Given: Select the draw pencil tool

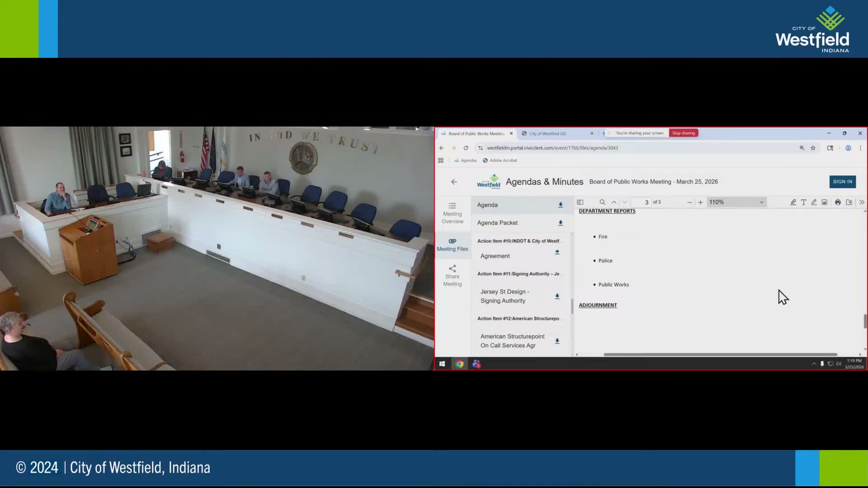Looking at the screenshot, I should (x=814, y=202).
